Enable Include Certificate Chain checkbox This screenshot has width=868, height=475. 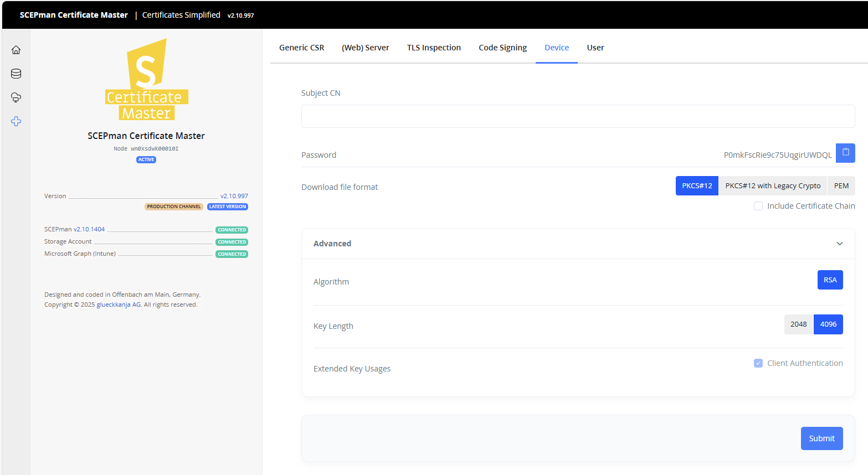758,206
